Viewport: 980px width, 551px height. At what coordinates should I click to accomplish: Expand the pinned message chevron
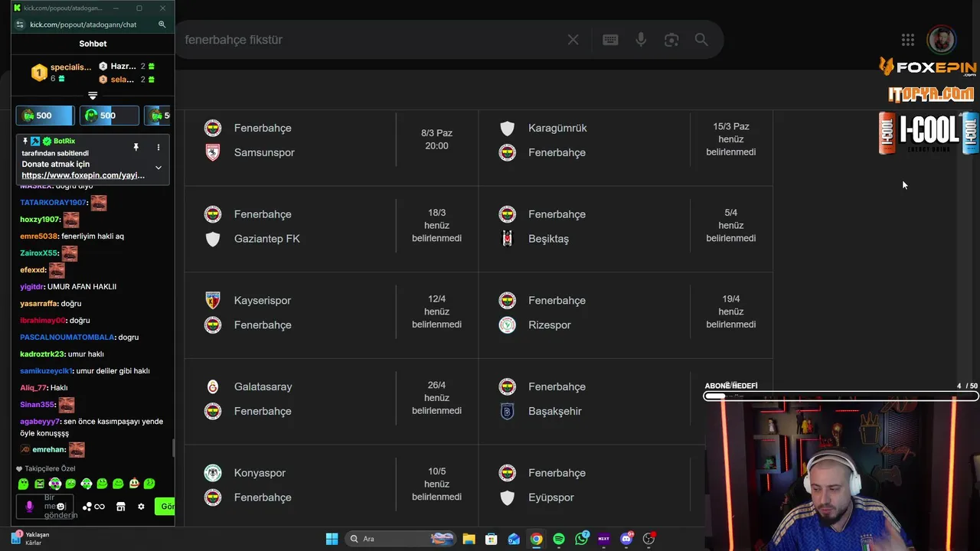coord(158,167)
